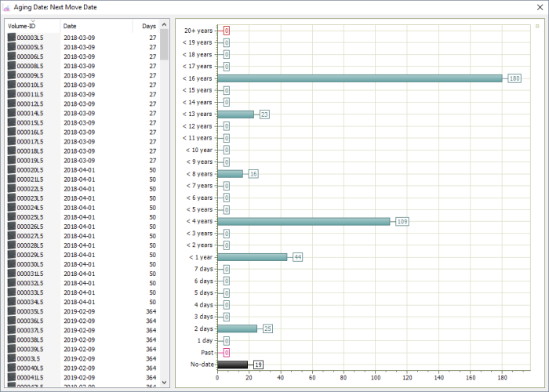
Task: Click the '< 13 years' bar labeled 23
Action: (235, 114)
